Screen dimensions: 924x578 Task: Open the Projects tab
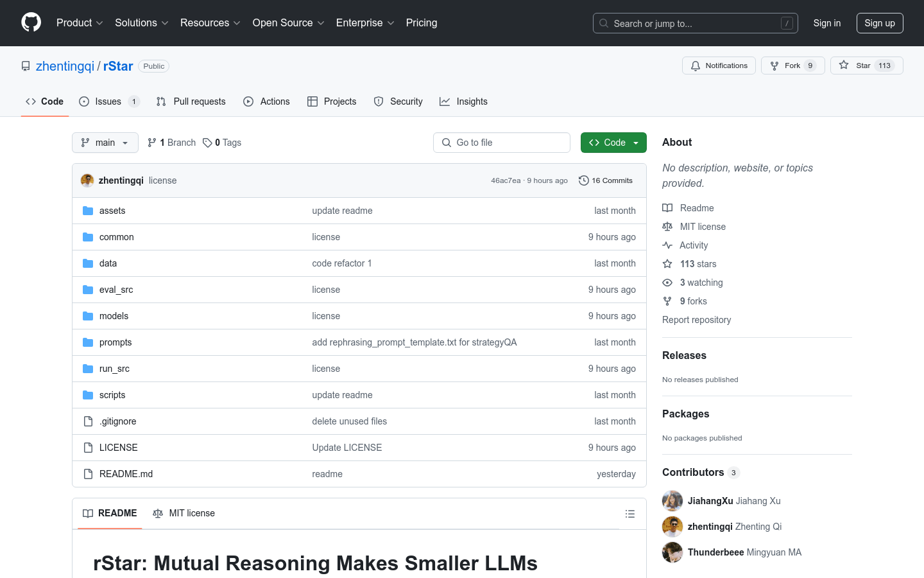click(x=332, y=101)
